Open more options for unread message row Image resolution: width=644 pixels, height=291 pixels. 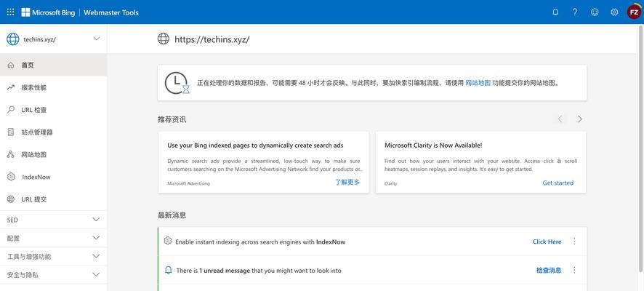click(x=575, y=270)
